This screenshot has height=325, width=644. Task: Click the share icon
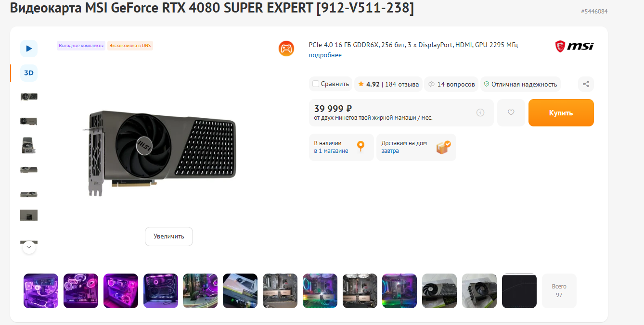coord(586,84)
